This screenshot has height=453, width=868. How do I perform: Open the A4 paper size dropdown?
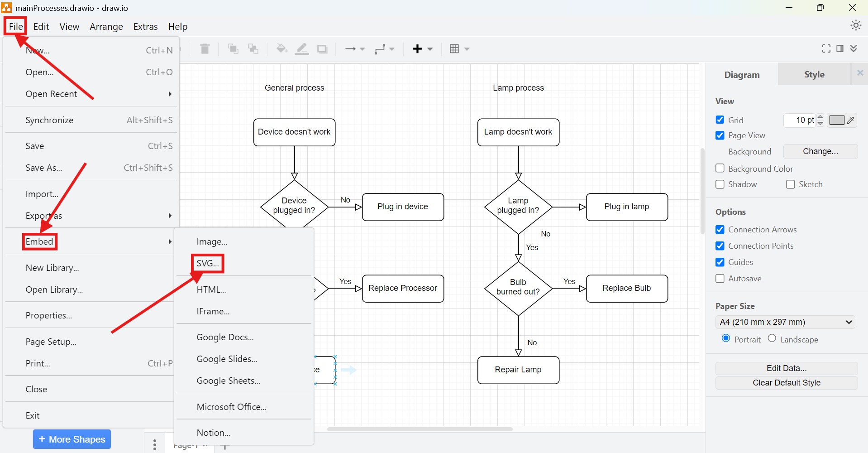(785, 322)
